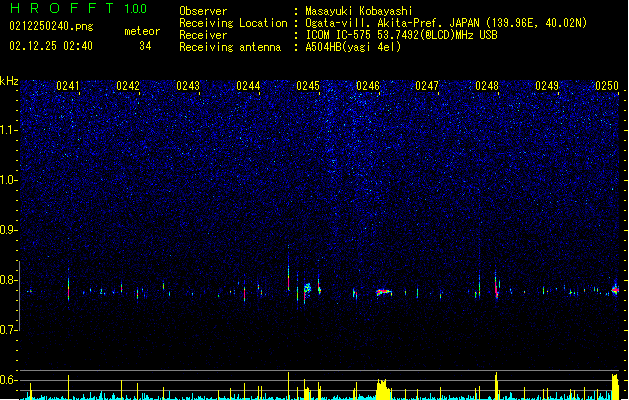Screen dimensions: 629x400
Task: Click the 0243 time marker
Action: (188, 86)
